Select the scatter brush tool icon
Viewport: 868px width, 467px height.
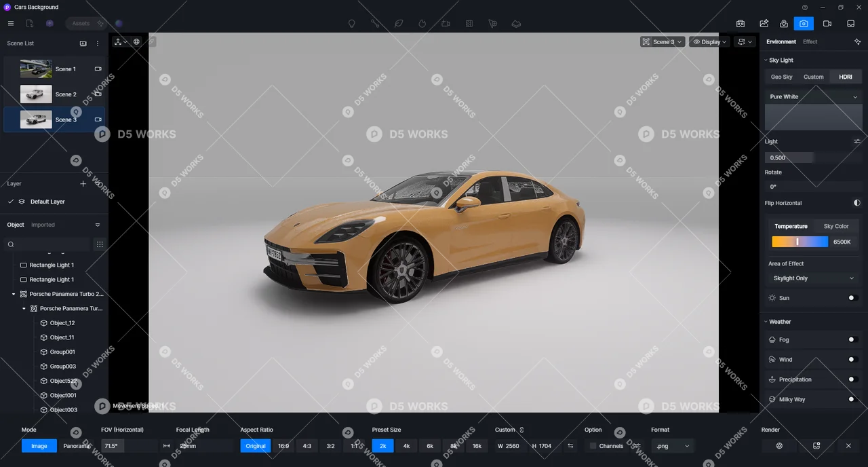[493, 23]
